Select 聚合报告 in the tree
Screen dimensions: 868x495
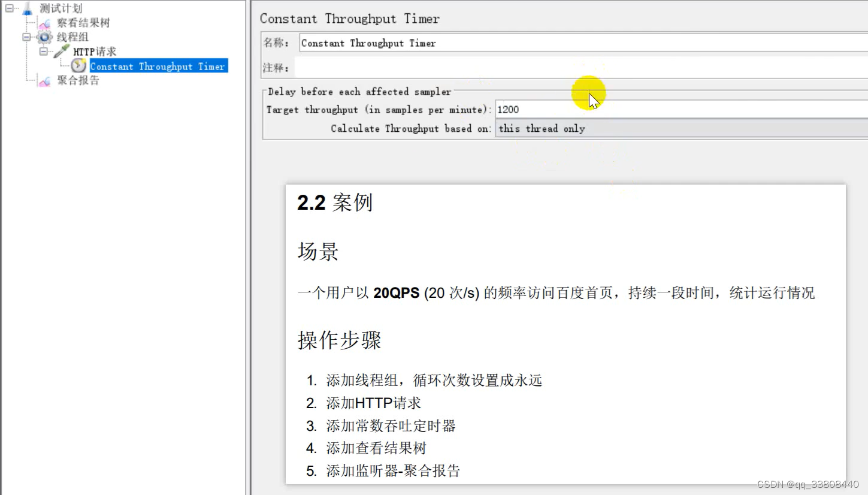(78, 80)
